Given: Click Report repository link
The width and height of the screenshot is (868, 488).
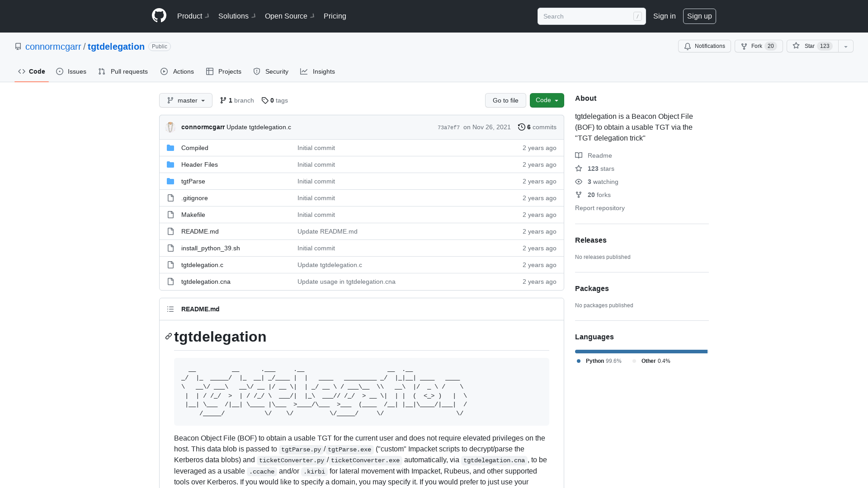Looking at the screenshot, I should pyautogui.click(x=600, y=208).
